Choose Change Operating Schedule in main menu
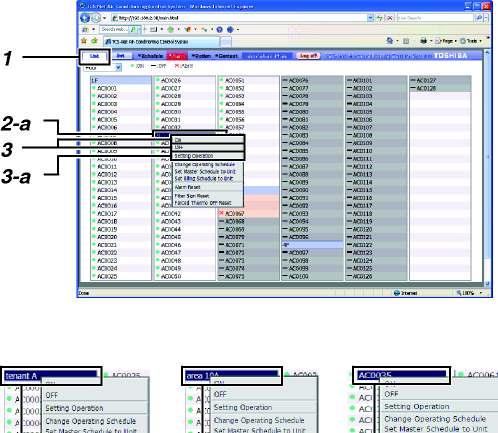Image resolution: width=498 pixels, height=433 pixels. [x=208, y=165]
